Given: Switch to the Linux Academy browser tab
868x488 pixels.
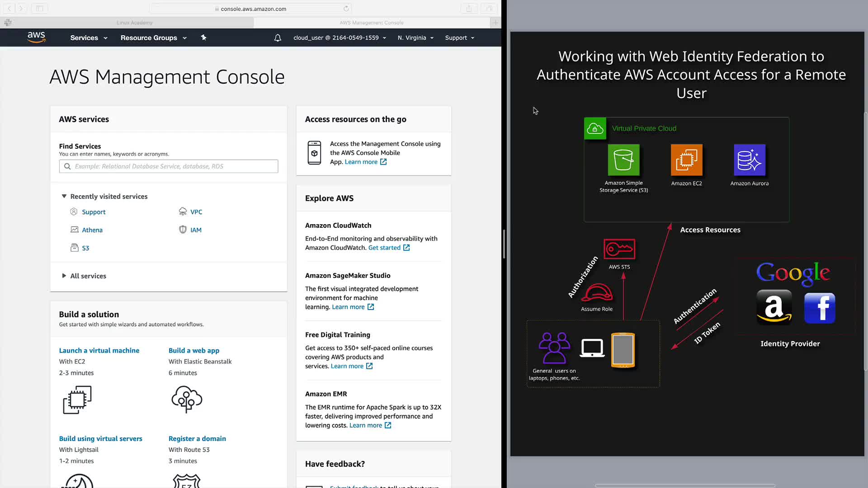Looking at the screenshot, I should [x=134, y=23].
